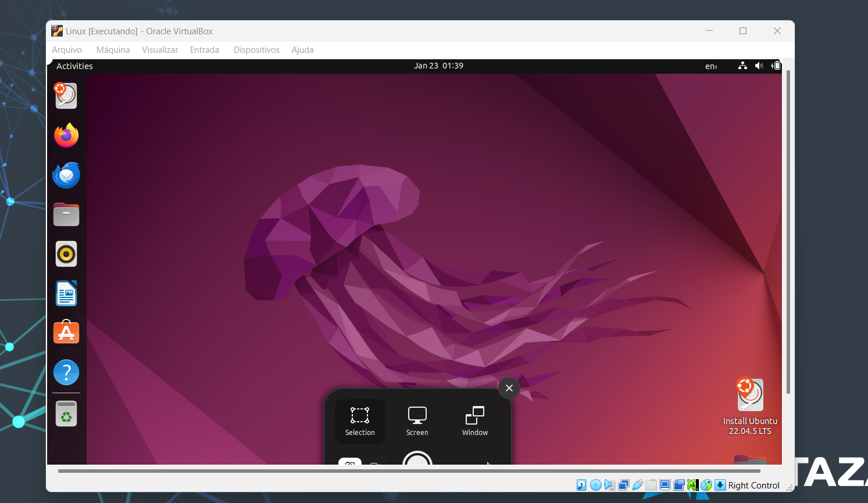Click the mouse integration status icon
Screen dimensions: 868x503
click(706, 485)
